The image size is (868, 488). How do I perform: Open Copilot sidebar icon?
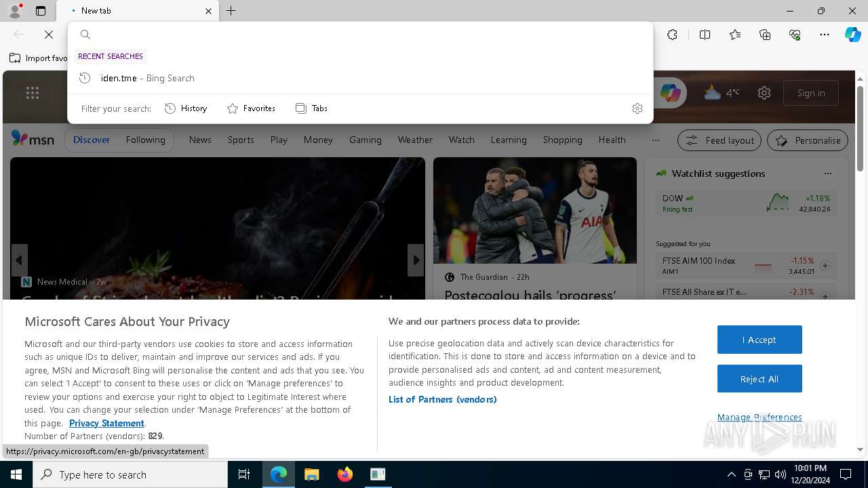[x=852, y=35]
